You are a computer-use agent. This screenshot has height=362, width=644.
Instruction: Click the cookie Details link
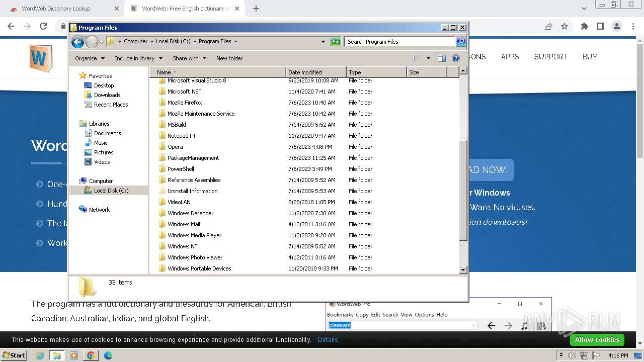(328, 340)
